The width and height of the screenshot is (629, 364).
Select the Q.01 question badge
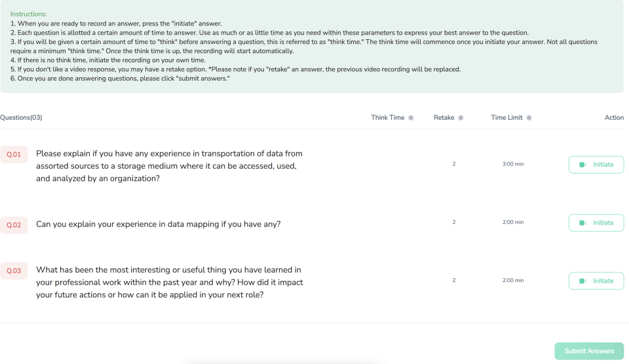[14, 155]
